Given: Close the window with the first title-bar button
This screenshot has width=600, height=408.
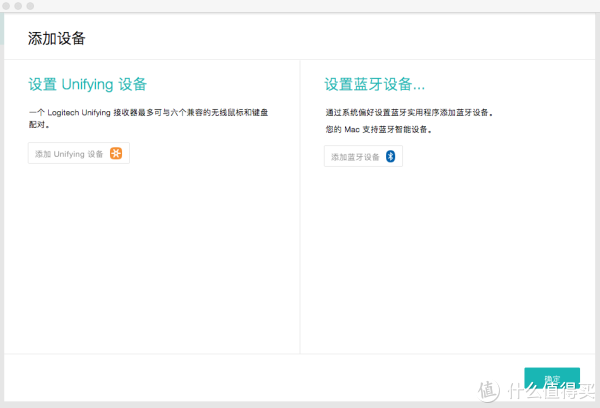Looking at the screenshot, I should (6, 6).
